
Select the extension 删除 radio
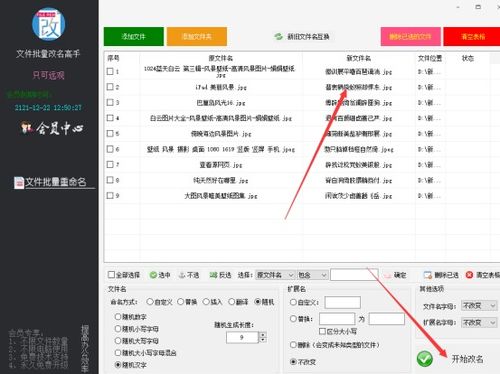coord(293,345)
